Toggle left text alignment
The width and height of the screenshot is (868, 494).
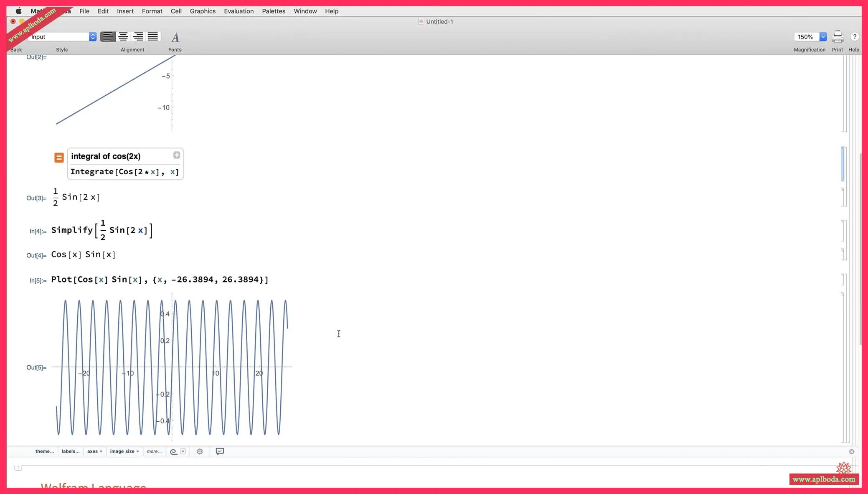[108, 37]
